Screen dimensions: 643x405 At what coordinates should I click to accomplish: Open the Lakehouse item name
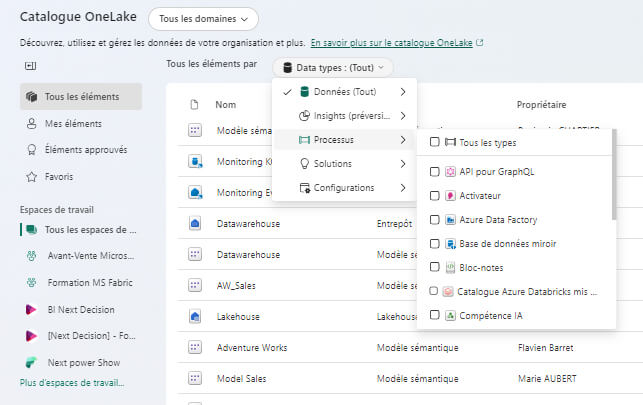pyautogui.click(x=238, y=317)
